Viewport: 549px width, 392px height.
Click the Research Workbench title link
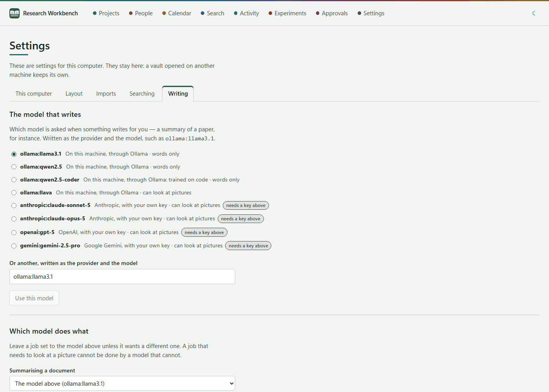[x=51, y=13]
